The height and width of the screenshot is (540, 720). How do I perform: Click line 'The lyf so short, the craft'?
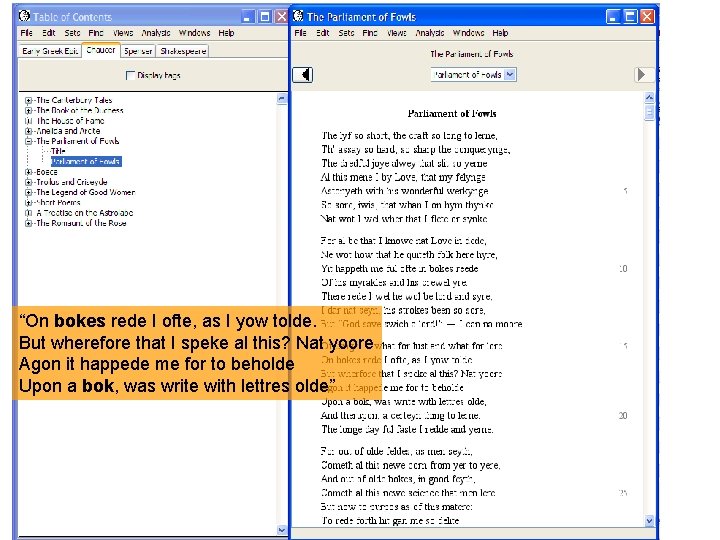point(409,135)
